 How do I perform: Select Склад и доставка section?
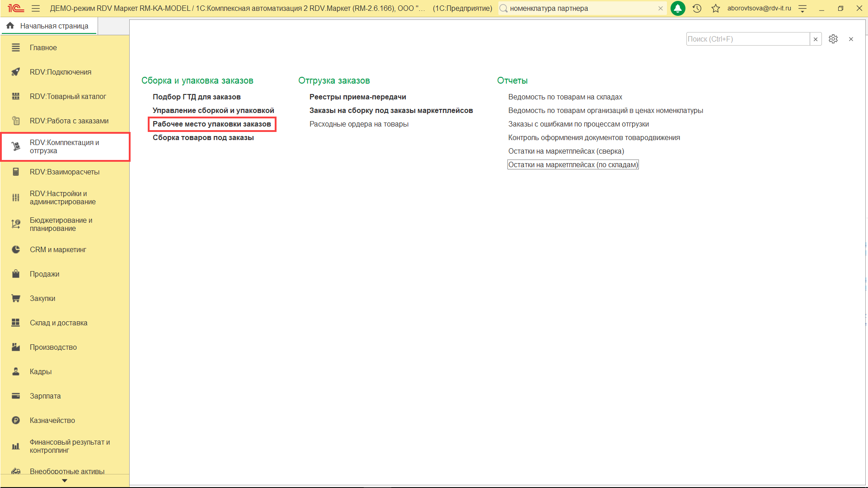[x=58, y=323]
